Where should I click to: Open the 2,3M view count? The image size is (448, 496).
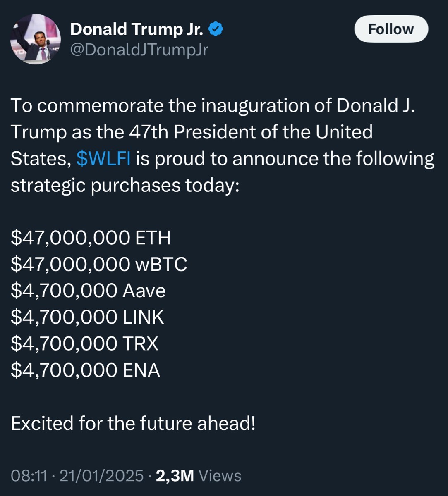tap(175, 476)
